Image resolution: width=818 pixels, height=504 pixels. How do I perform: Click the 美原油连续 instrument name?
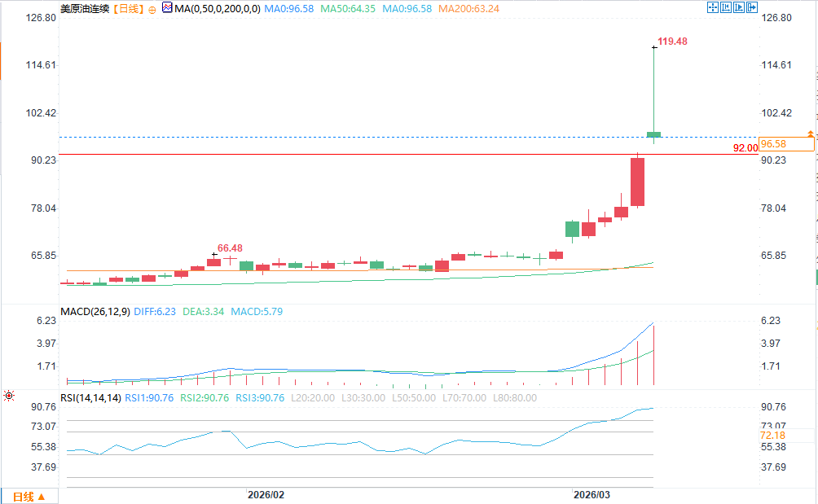(x=85, y=9)
